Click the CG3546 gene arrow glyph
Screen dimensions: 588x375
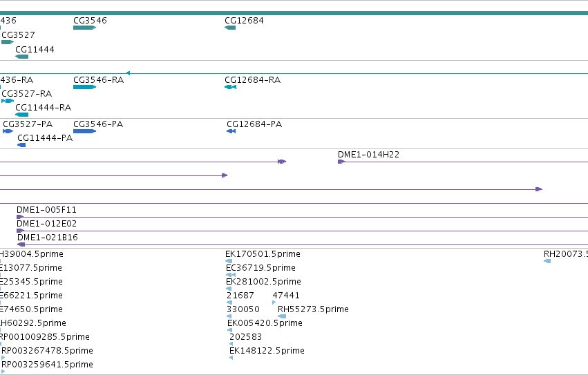tap(85, 28)
